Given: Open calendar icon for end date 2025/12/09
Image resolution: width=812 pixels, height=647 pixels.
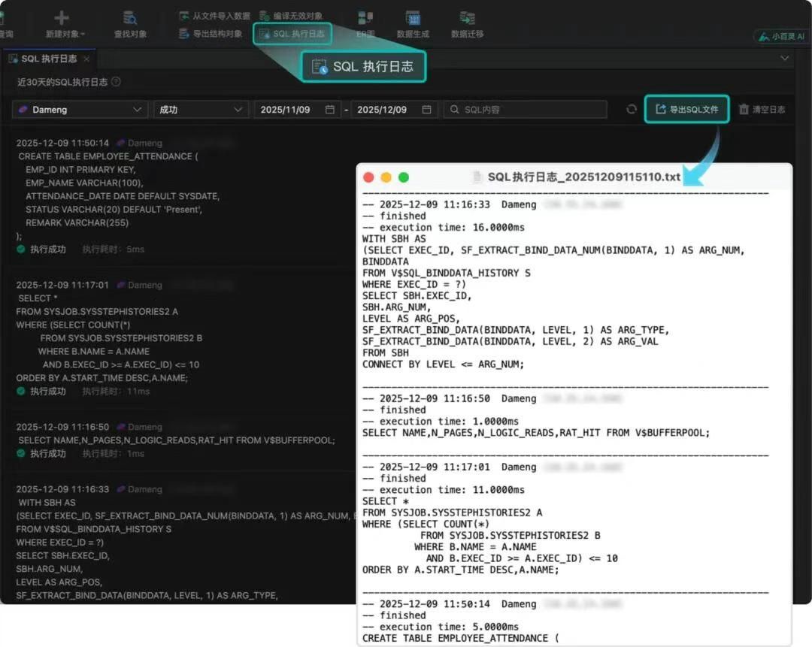Looking at the screenshot, I should (427, 110).
